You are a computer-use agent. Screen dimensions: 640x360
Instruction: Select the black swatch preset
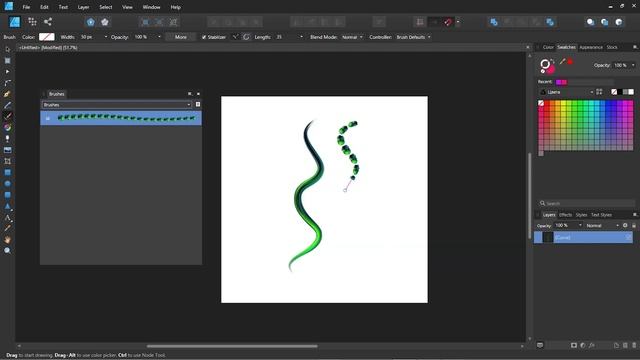[x=620, y=92]
